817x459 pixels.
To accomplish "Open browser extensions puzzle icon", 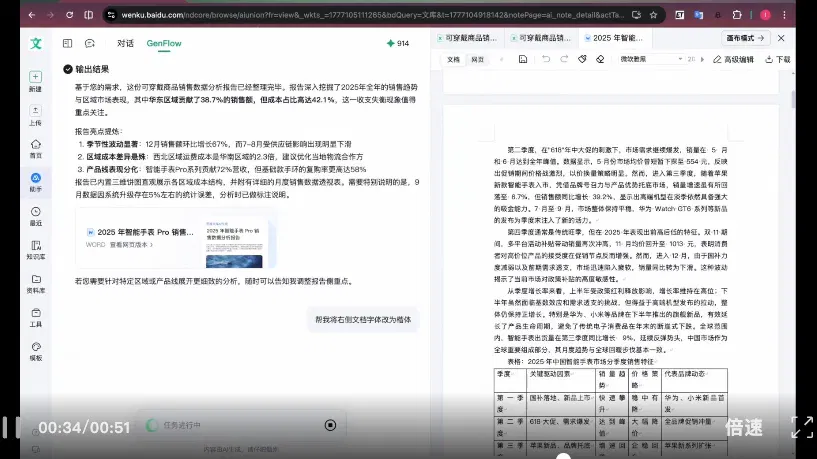I will pyautogui.click(x=737, y=15).
